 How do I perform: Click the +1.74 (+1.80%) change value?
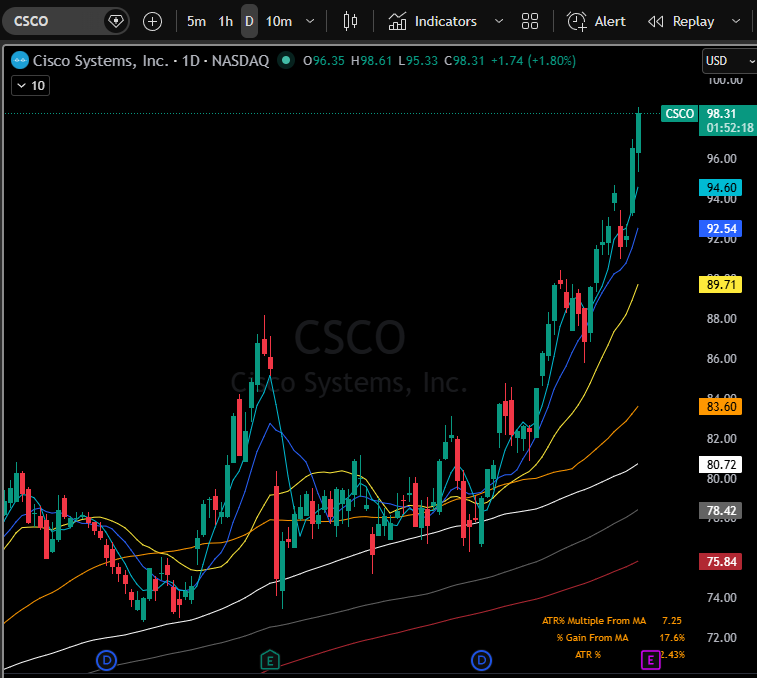[533, 61]
